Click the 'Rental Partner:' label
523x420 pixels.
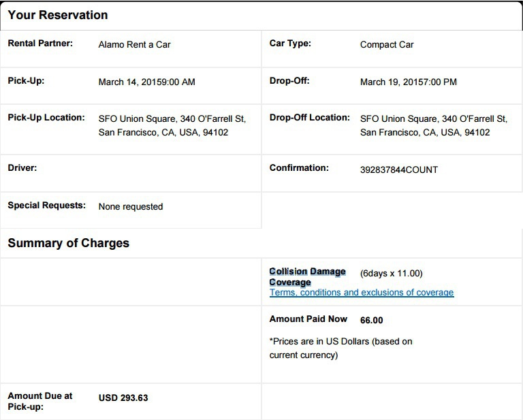point(40,44)
